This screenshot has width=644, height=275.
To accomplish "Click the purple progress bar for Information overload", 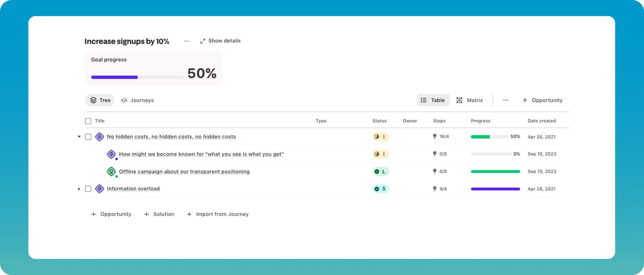I will 496,189.
